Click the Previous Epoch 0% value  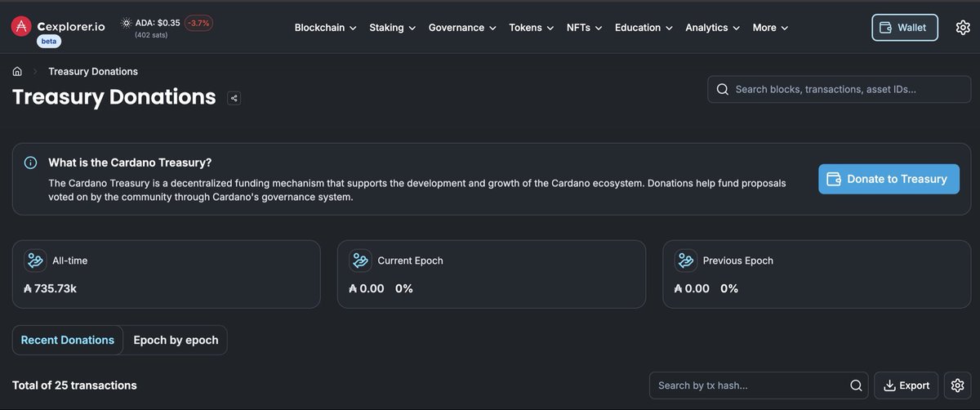(729, 288)
